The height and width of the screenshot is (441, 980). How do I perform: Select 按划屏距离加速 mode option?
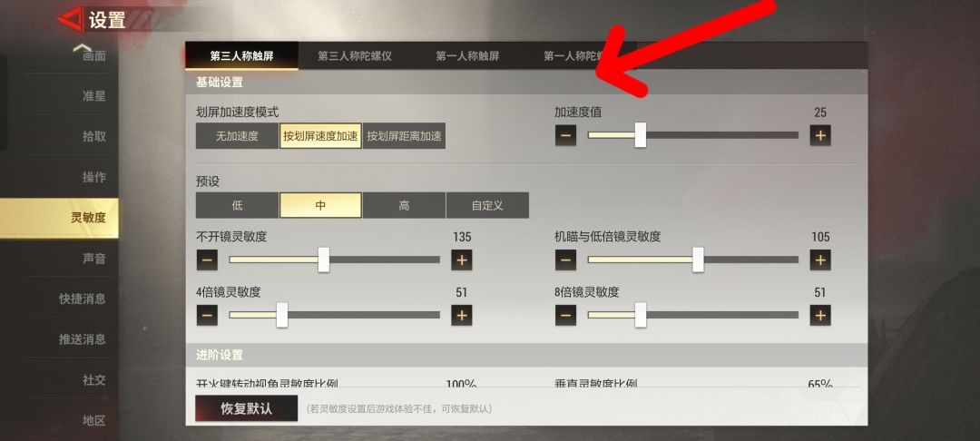[x=404, y=136]
